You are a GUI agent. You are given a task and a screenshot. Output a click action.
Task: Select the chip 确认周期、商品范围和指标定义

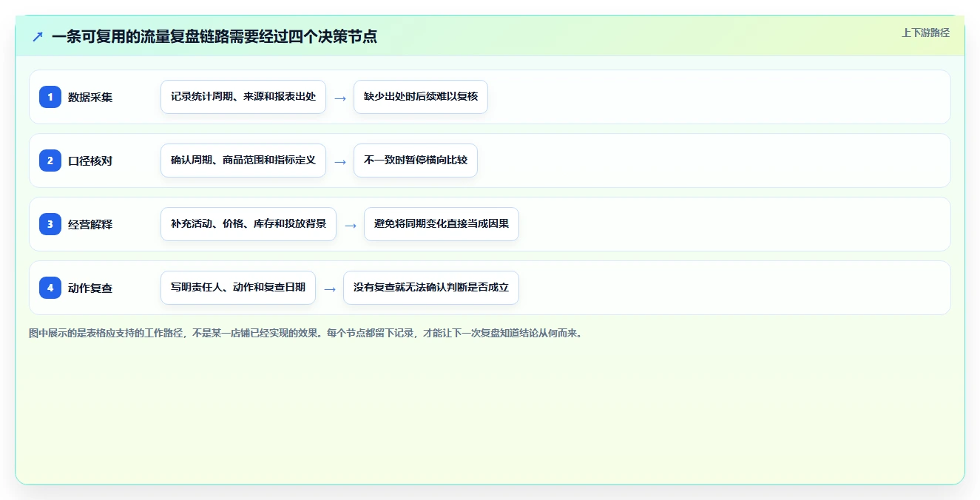coord(243,161)
